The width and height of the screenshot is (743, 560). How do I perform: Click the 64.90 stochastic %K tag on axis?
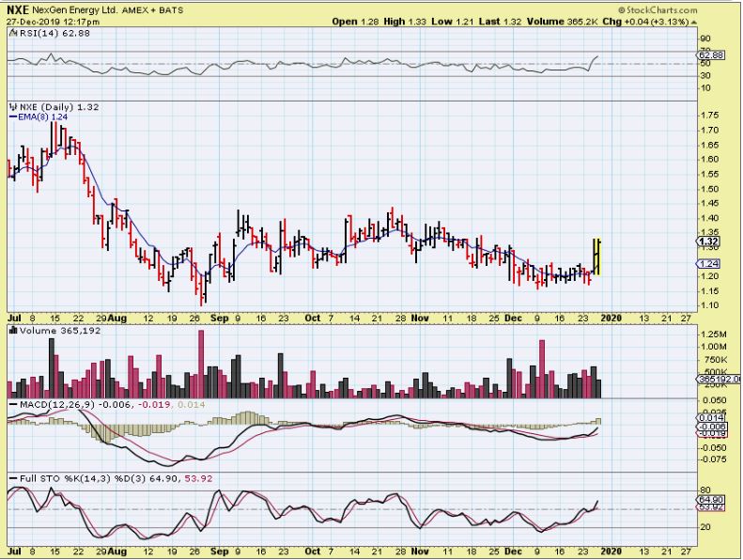[712, 500]
